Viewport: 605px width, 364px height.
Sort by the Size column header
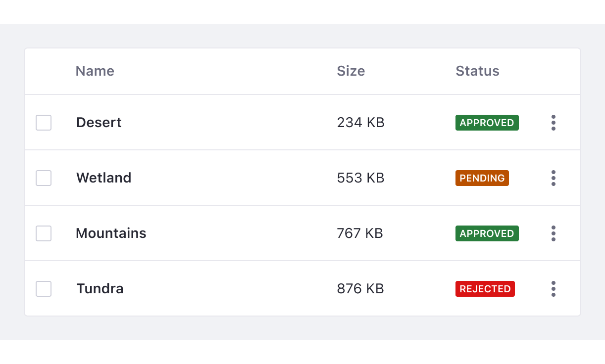351,71
